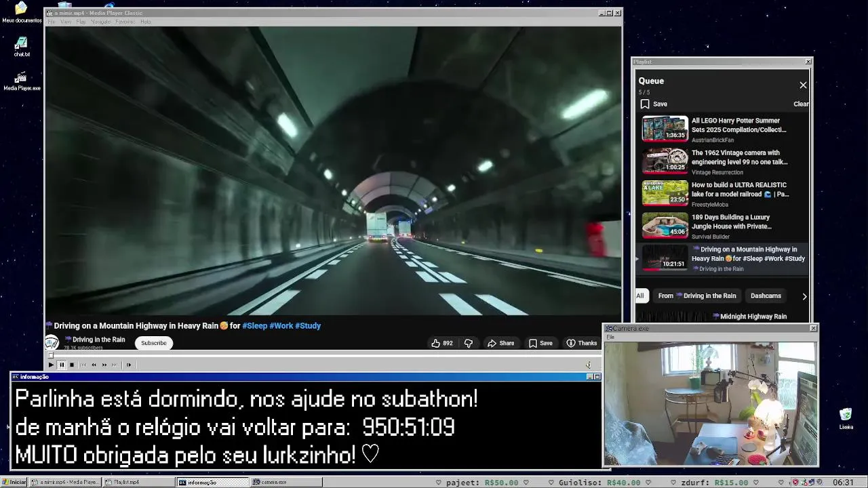Open the chat.txt desktop file
This screenshot has width=868, height=488.
[x=22, y=47]
